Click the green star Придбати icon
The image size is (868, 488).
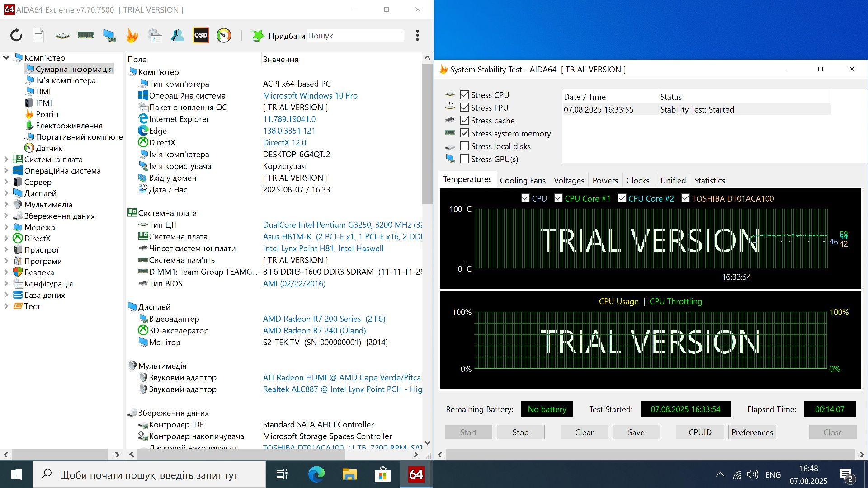(257, 35)
